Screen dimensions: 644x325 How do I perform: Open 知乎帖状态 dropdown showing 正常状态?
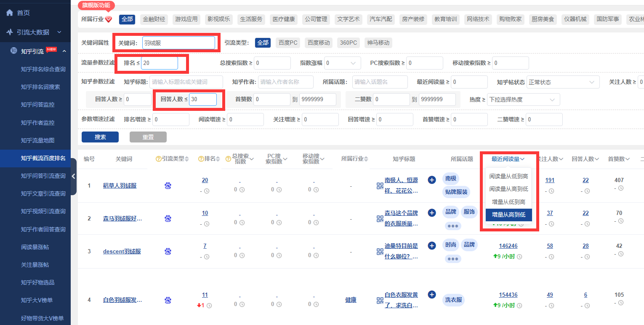tap(563, 82)
